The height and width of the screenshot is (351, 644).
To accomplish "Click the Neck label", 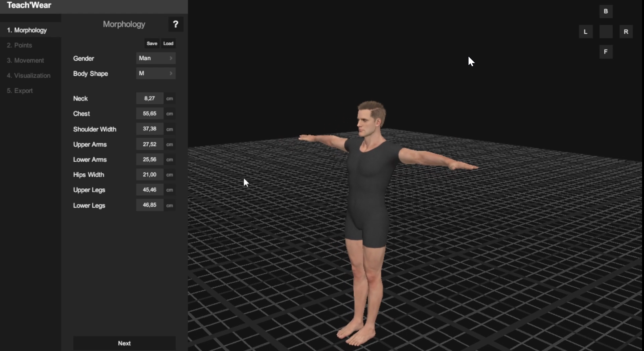I will [x=80, y=98].
